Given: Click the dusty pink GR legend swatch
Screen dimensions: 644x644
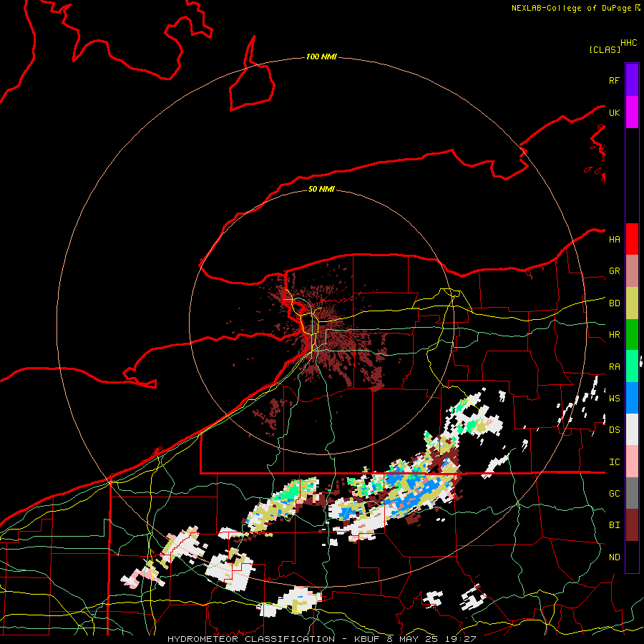Looking at the screenshot, I should coord(632,270).
